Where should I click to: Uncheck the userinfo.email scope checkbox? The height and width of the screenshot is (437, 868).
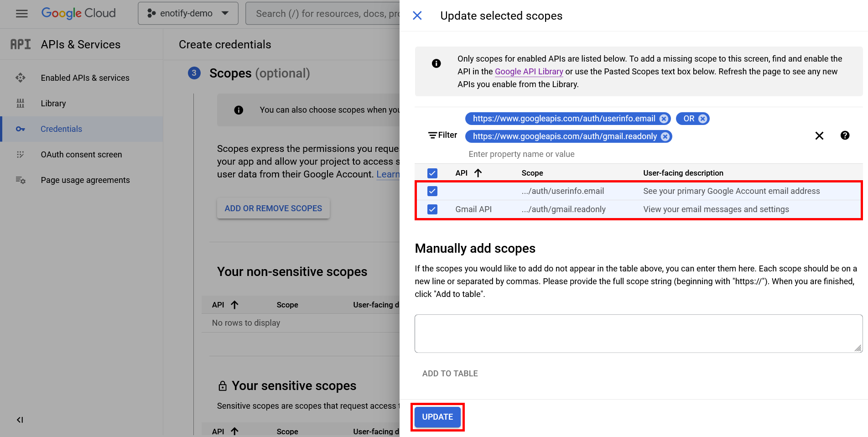pos(432,191)
